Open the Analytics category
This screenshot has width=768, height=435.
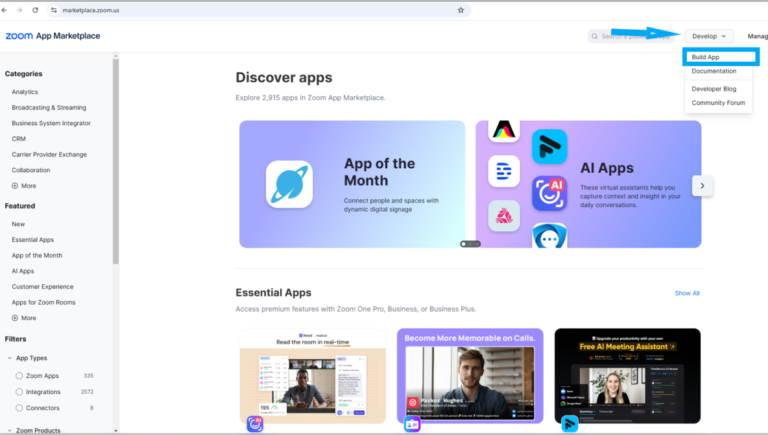[x=24, y=92]
